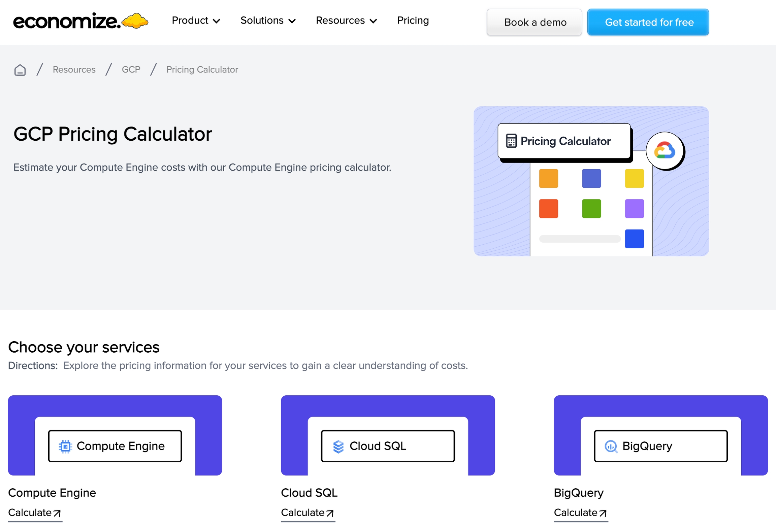This screenshot has height=532, width=776.
Task: Click the arrow icon beside Compute Engine Calculate
Action: pyautogui.click(x=57, y=513)
